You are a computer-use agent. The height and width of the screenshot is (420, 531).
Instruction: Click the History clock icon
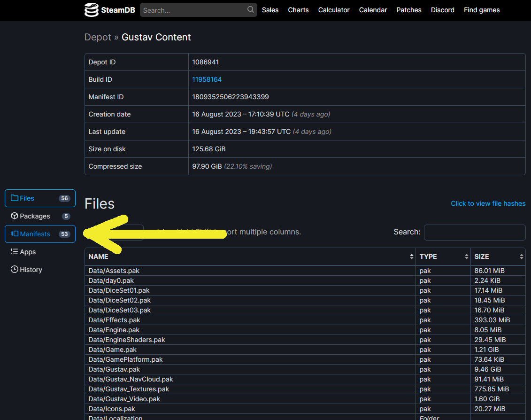click(x=14, y=270)
